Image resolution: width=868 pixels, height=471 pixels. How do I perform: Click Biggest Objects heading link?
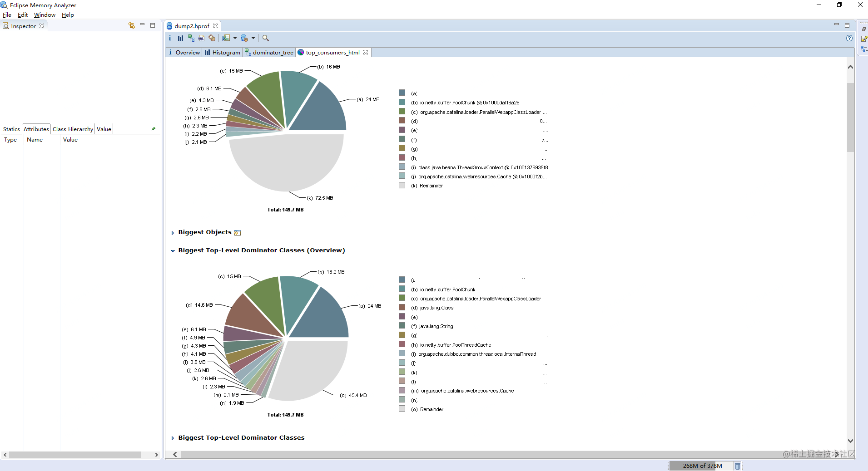tap(205, 232)
